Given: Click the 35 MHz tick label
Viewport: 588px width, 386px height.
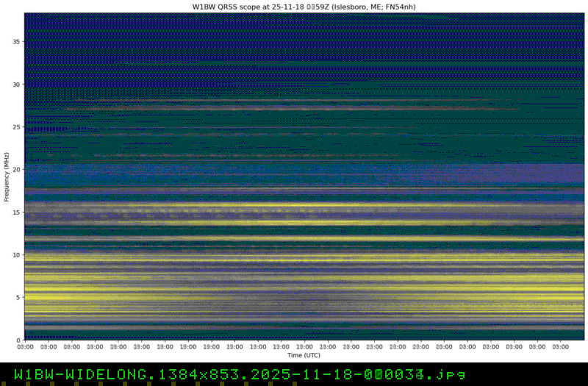Looking at the screenshot, I should coord(16,42).
